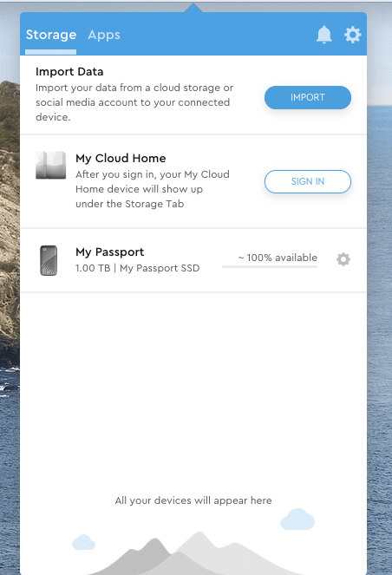Screen dimensions: 392x575
Task: Click the left cloud illustration
Action: click(83, 542)
